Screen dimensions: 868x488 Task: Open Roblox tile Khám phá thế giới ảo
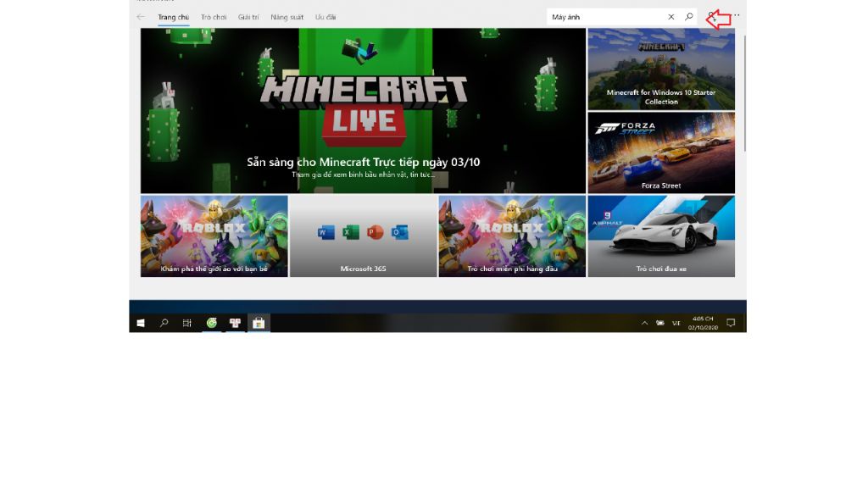(214, 236)
